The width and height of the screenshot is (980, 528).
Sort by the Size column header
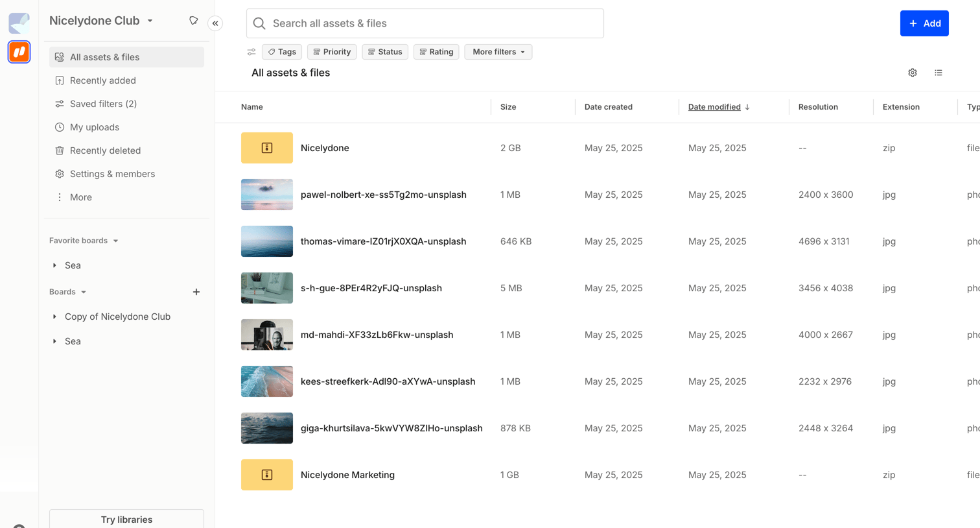(x=508, y=107)
